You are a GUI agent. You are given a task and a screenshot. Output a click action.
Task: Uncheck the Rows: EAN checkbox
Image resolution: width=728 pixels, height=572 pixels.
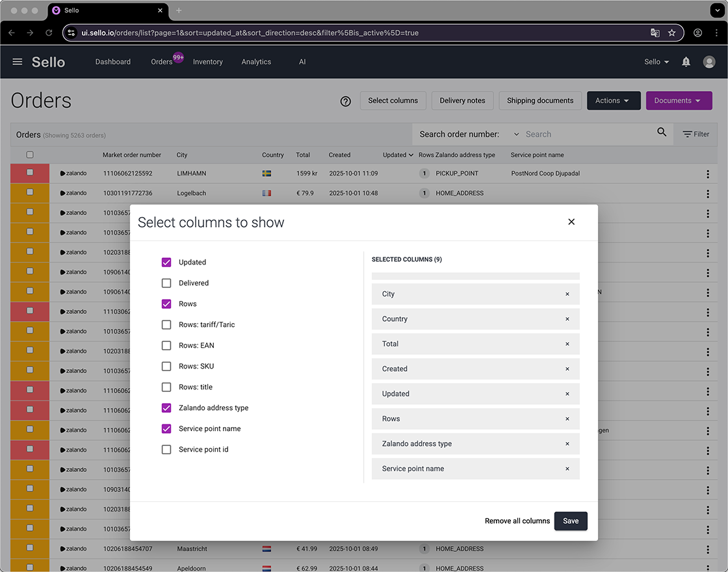pyautogui.click(x=166, y=345)
